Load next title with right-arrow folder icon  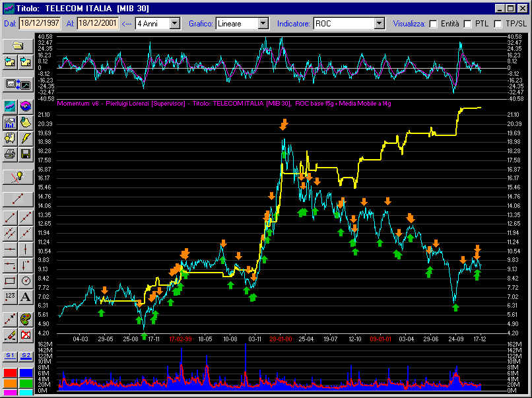click(26, 62)
